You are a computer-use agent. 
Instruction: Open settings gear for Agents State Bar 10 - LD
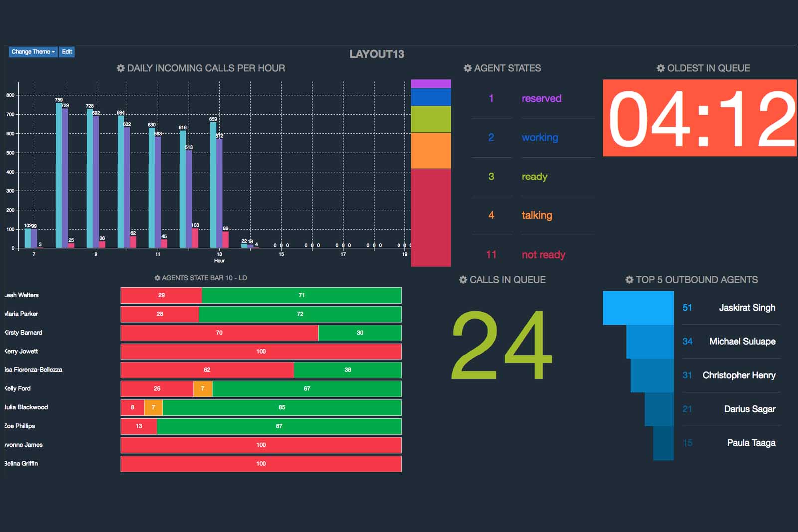[x=157, y=278]
